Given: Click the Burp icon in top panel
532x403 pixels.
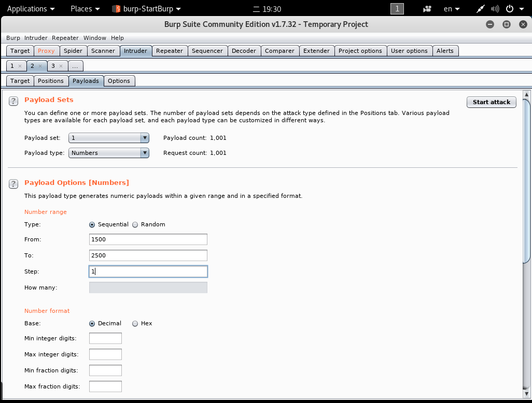Looking at the screenshot, I should click(116, 9).
